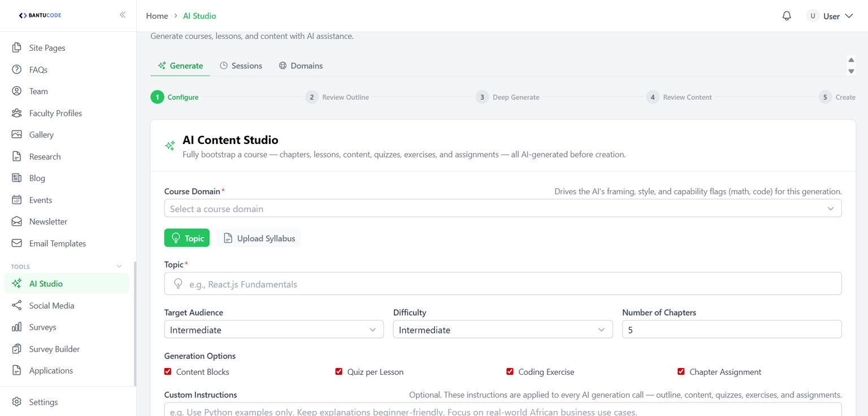Click the Site Pages icon
Viewport: 868px width, 416px height.
[17, 48]
